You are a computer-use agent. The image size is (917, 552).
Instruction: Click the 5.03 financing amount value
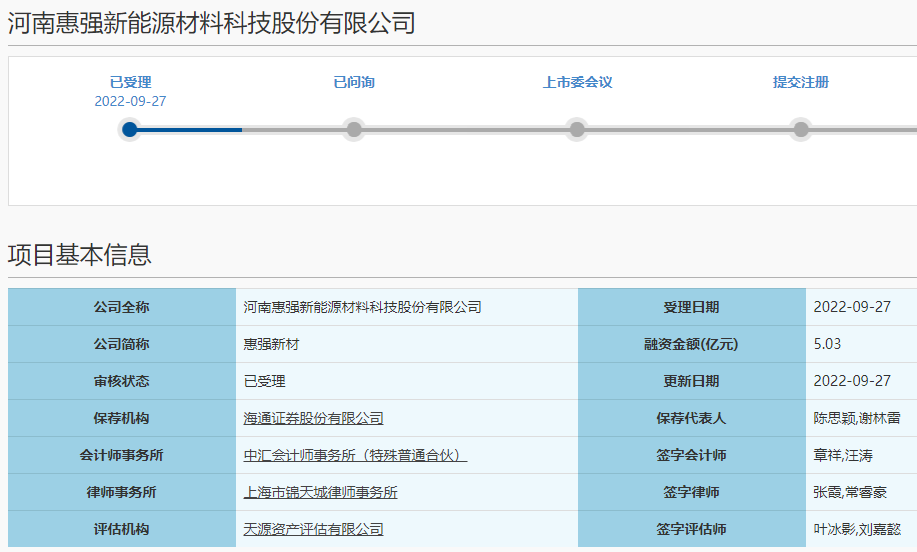[x=827, y=344]
